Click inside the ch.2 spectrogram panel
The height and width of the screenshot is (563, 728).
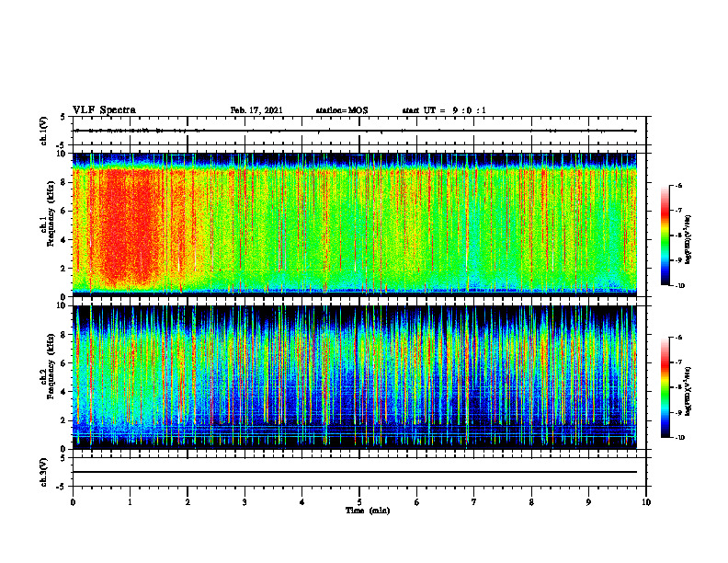tap(355, 377)
